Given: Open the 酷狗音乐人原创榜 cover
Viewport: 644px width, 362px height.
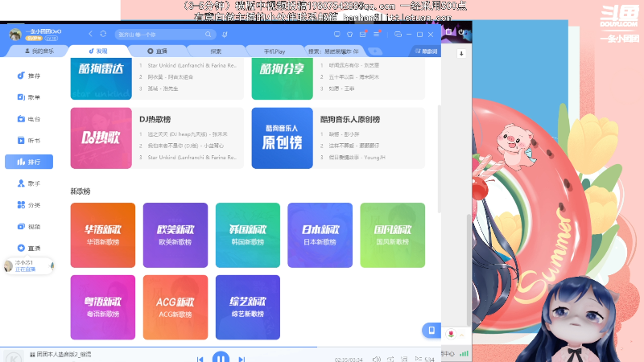Looking at the screenshot, I should (x=283, y=138).
